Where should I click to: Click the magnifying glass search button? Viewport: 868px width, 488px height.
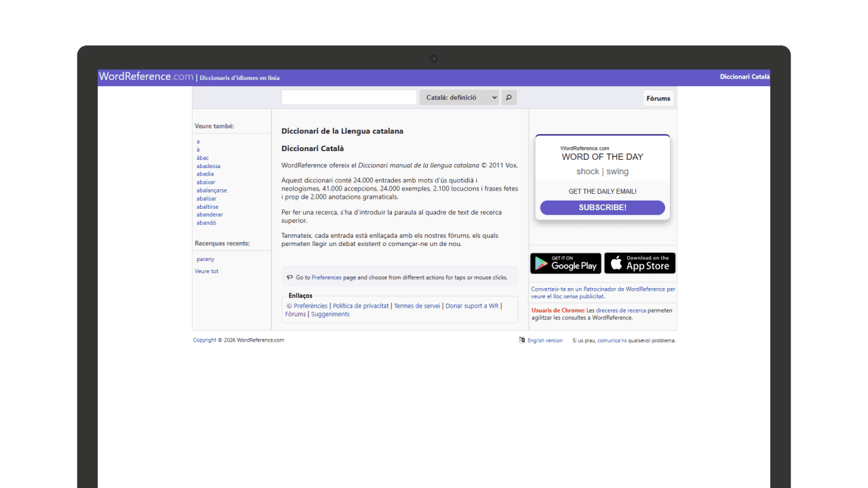[509, 98]
